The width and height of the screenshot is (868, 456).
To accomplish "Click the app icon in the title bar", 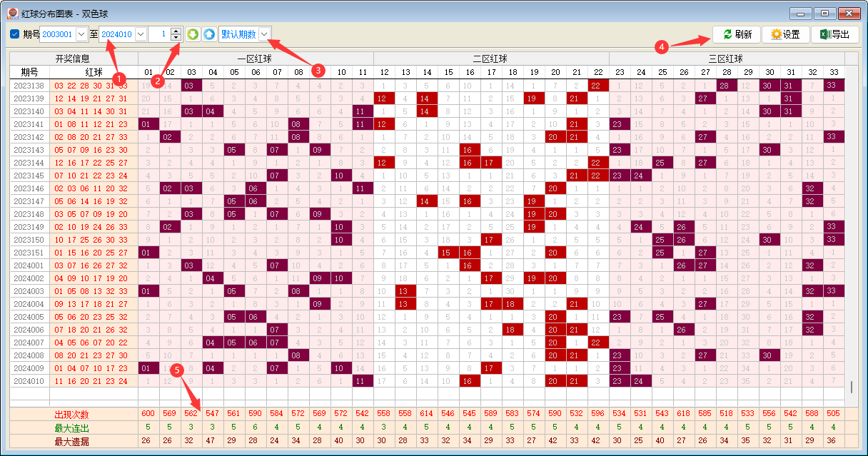I will click(x=12, y=14).
